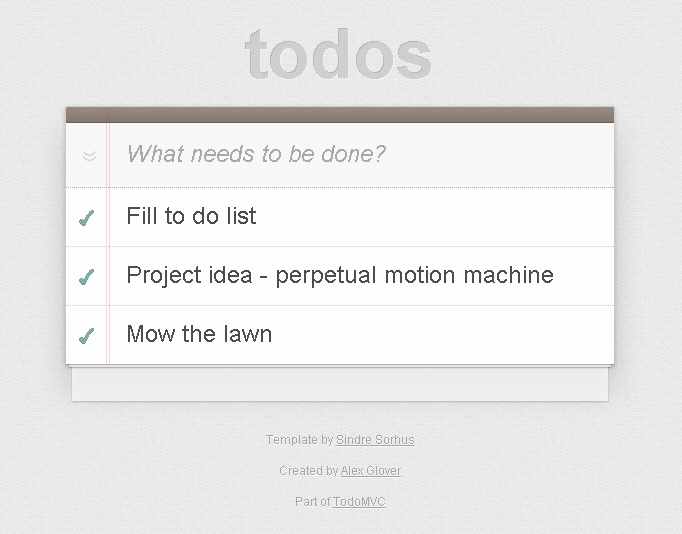This screenshot has width=682, height=534.
Task: Uncheck the 'Mow the lawn' checkmark
Action: [x=87, y=335]
